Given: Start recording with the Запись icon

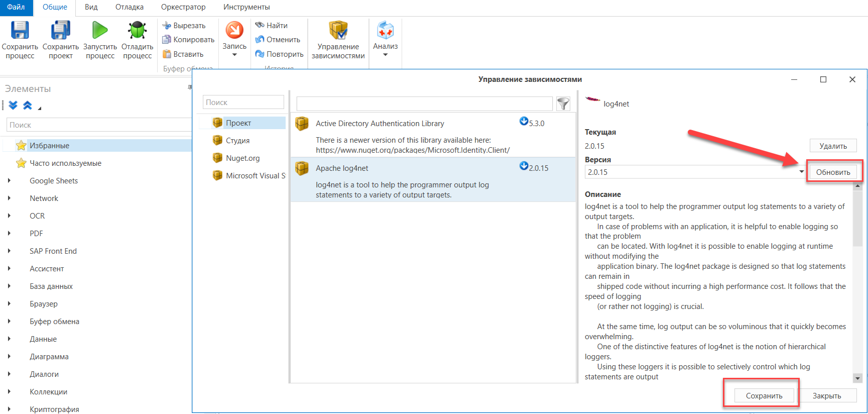Looking at the screenshot, I should coord(234,31).
